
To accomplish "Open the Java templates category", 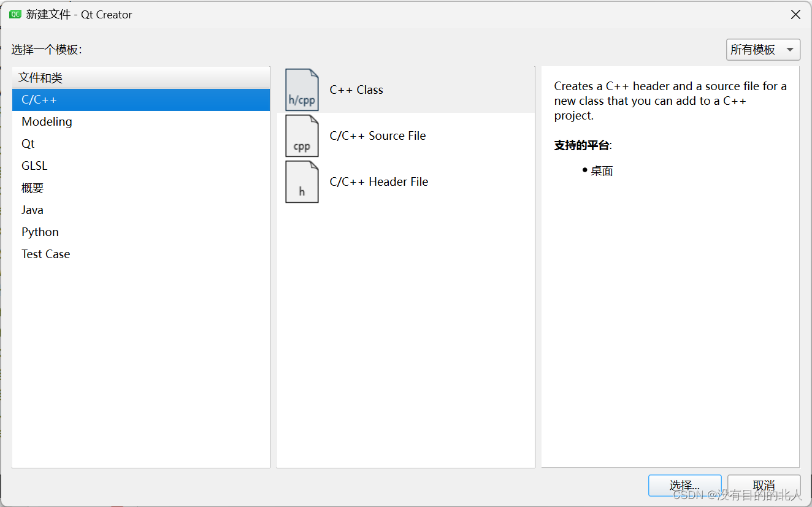I will point(33,210).
